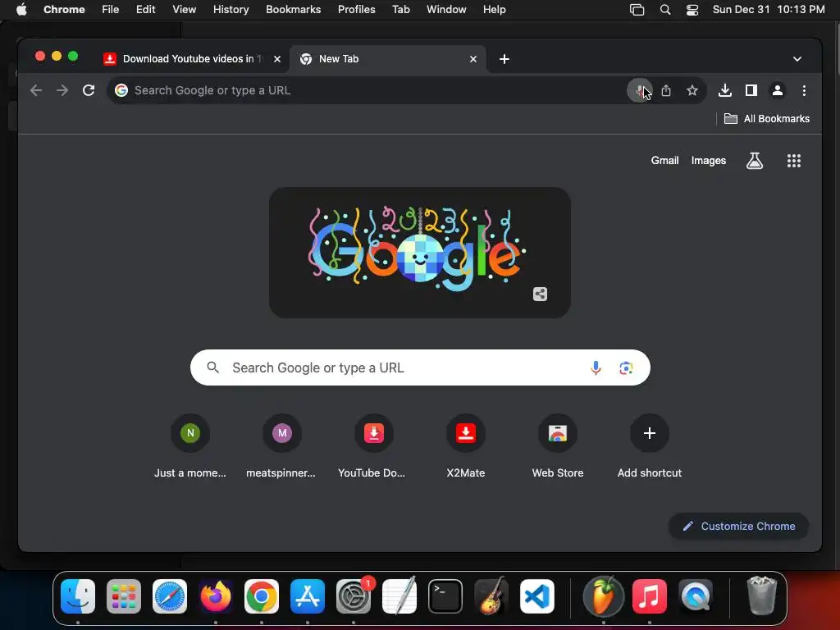Share the doodle via share icon
The image size is (840, 630).
(540, 294)
